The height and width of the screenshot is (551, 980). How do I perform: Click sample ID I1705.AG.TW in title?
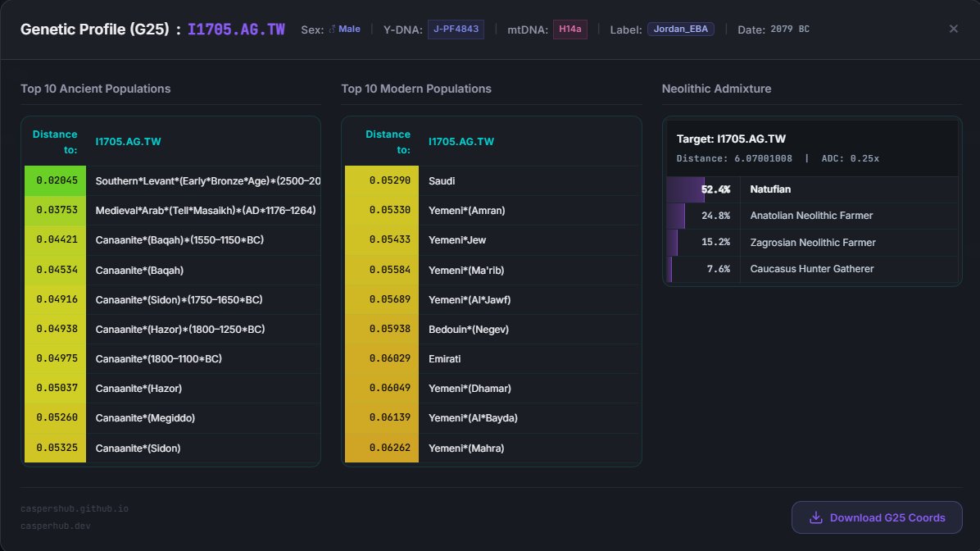click(236, 30)
